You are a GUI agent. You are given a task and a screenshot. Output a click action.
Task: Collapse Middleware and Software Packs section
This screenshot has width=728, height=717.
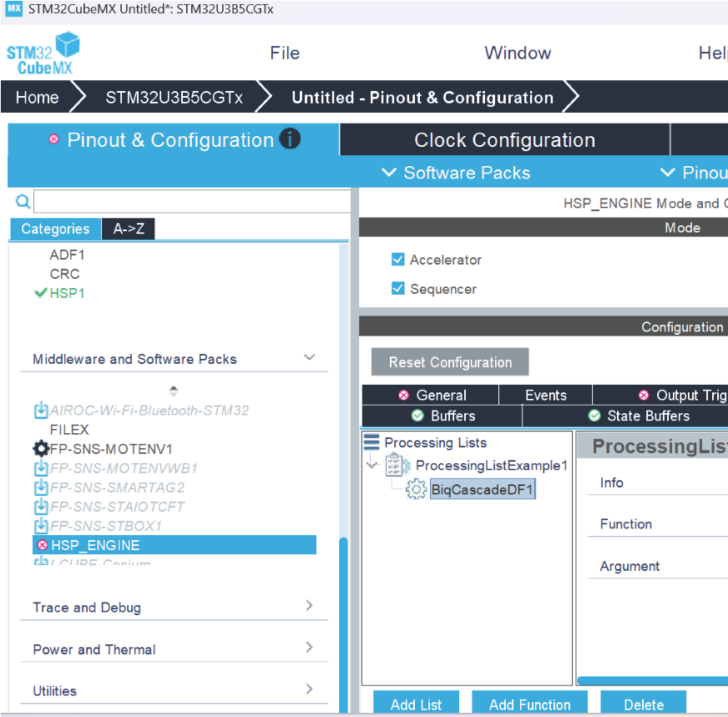coord(309,357)
